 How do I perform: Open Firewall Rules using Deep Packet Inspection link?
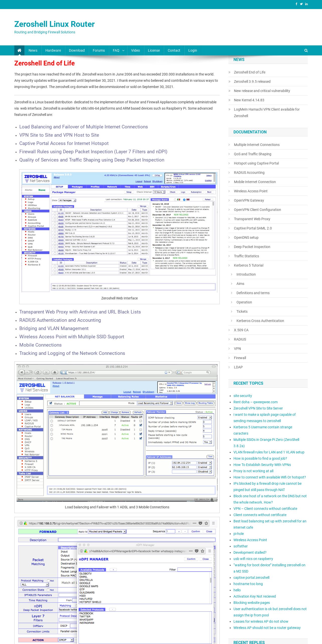pos(93,152)
